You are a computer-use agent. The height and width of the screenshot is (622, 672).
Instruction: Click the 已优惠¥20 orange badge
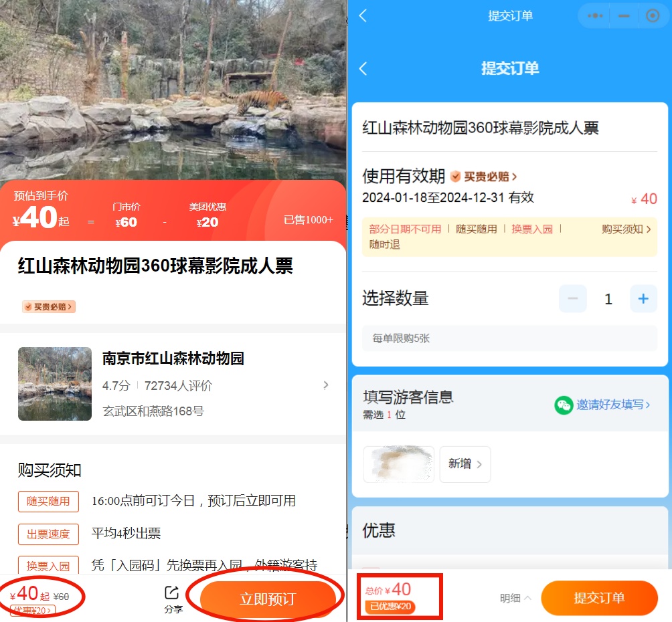point(390,607)
